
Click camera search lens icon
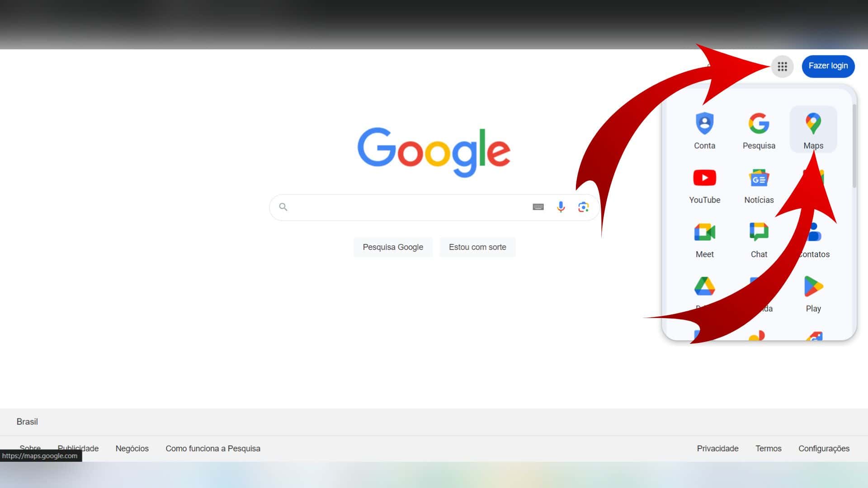583,207
